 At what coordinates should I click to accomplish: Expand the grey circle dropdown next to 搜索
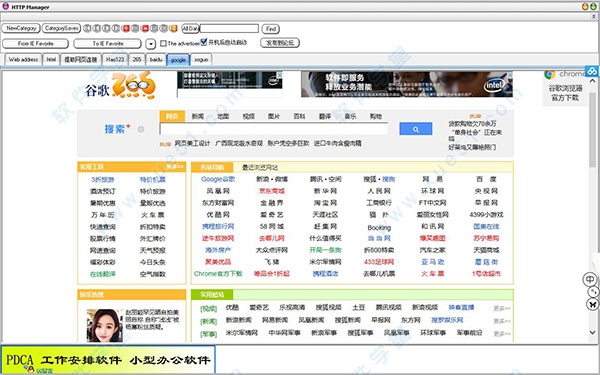(141, 129)
